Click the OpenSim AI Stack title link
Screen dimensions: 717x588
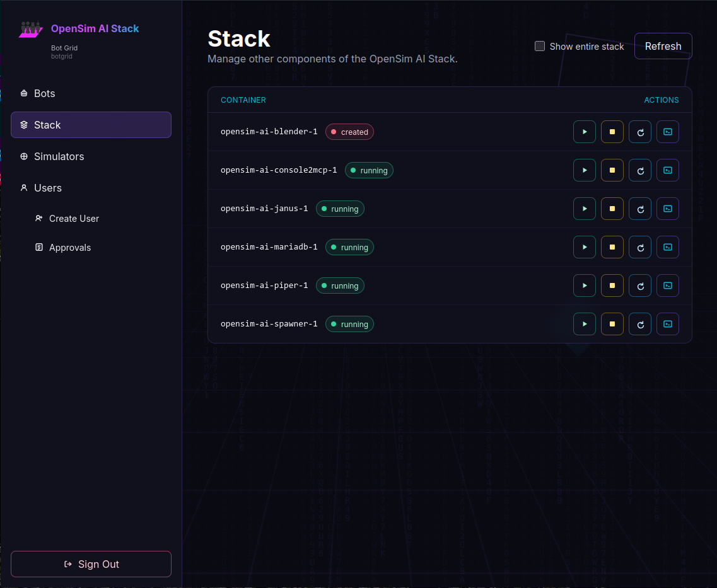tap(95, 28)
